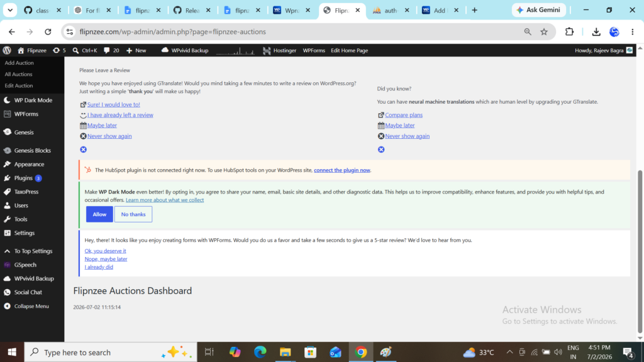
Task: Open the Howdy, Rajeev Bagra account menu
Action: 604,50
